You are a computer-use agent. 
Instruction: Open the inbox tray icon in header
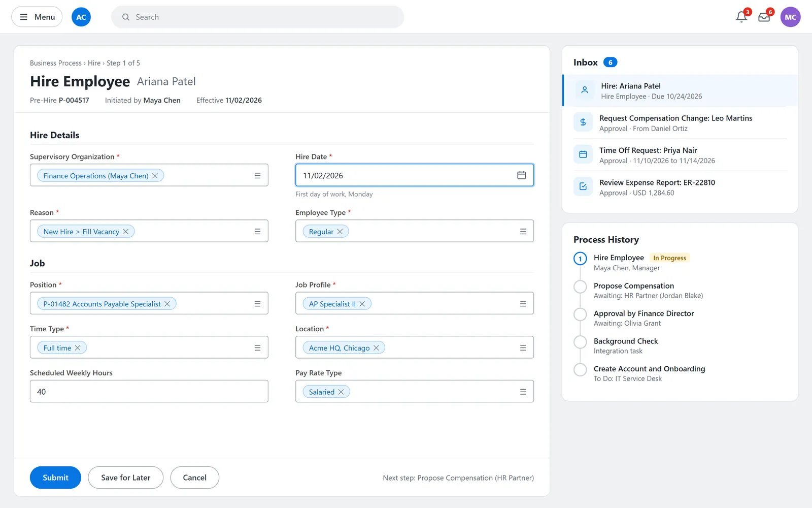(x=764, y=17)
